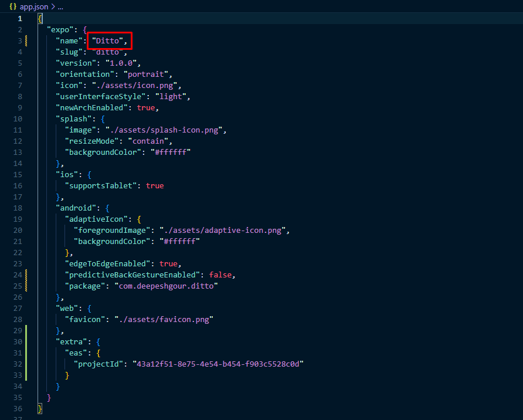Click the projectId UUID string value
The width and height of the screenshot is (523, 420).
(218, 364)
